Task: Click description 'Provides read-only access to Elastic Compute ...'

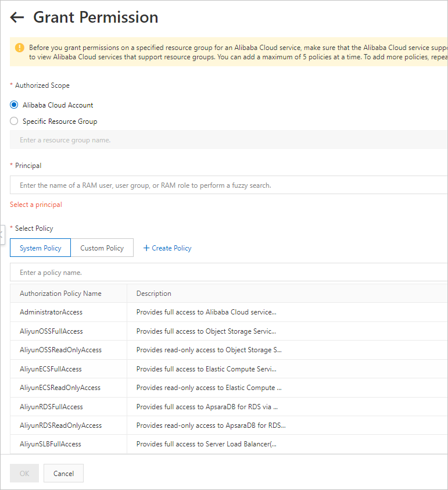Action: (x=209, y=388)
